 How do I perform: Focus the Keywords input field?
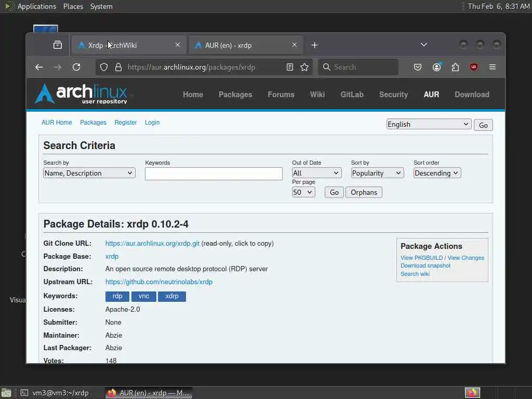214,174
